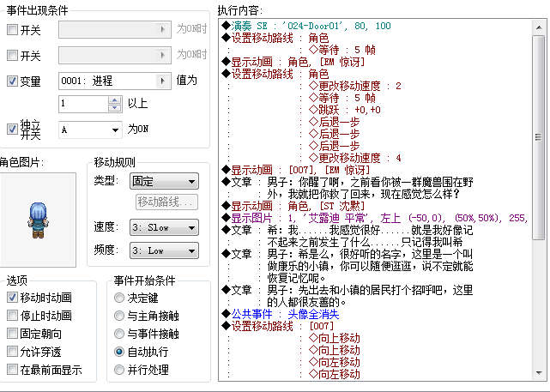The height and width of the screenshot is (392, 550).
Task: Uncheck the 变量 condition checkbox
Action: (x=12, y=81)
